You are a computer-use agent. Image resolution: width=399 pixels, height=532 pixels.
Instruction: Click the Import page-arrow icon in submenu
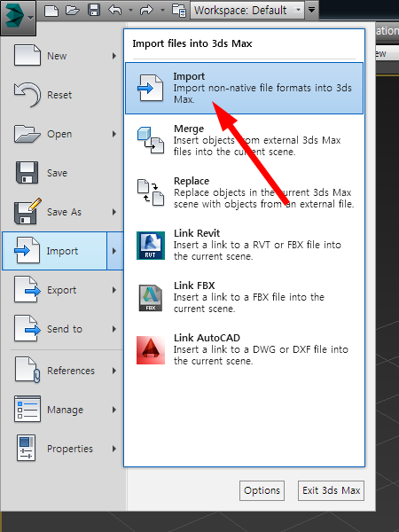151,88
